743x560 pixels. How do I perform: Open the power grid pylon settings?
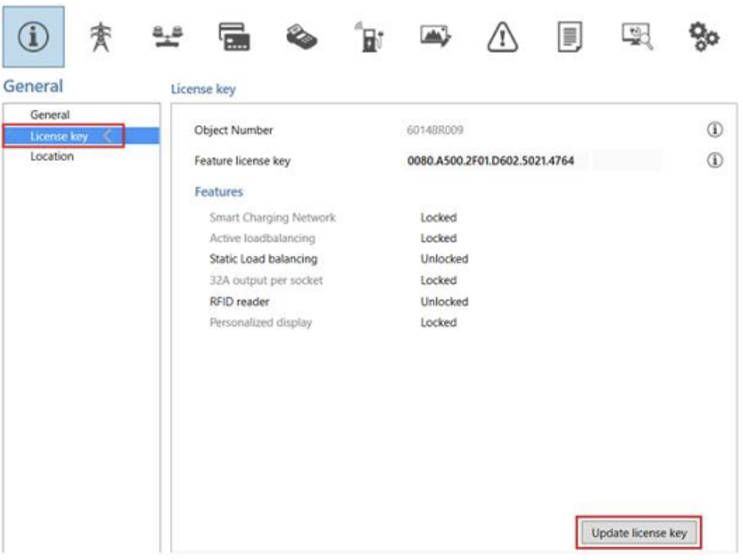(100, 38)
